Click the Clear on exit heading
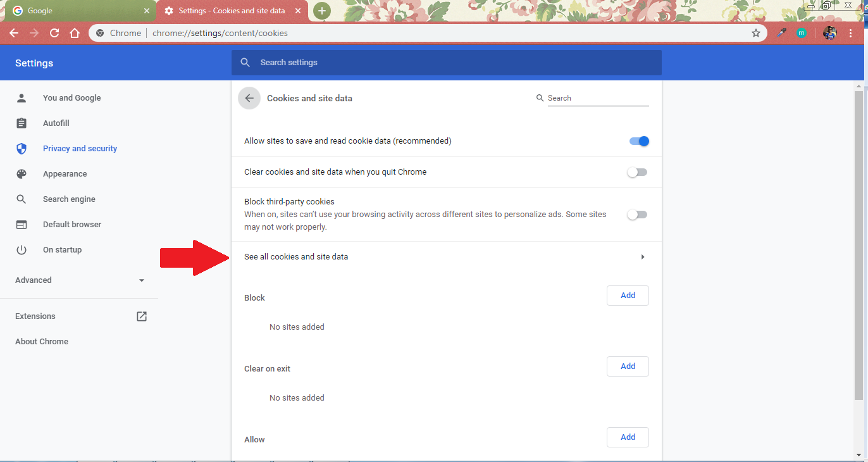868x462 pixels. tap(268, 369)
